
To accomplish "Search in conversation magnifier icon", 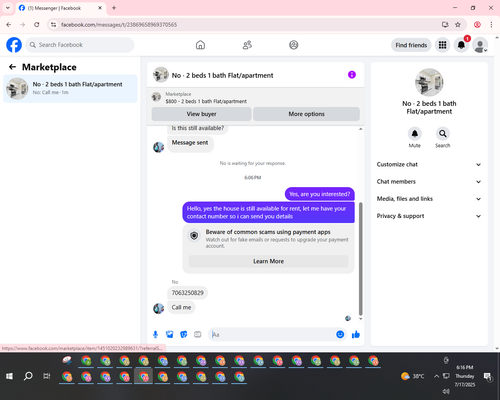I will point(443,134).
